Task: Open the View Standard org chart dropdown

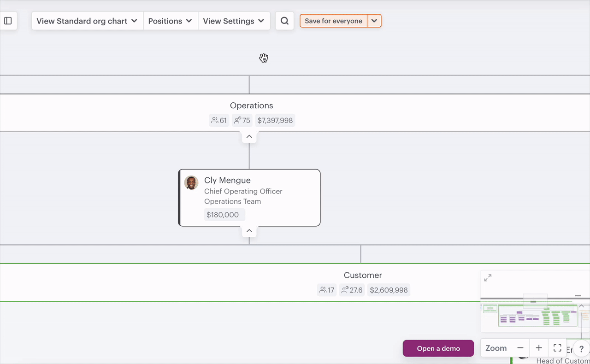Action: coord(87,21)
